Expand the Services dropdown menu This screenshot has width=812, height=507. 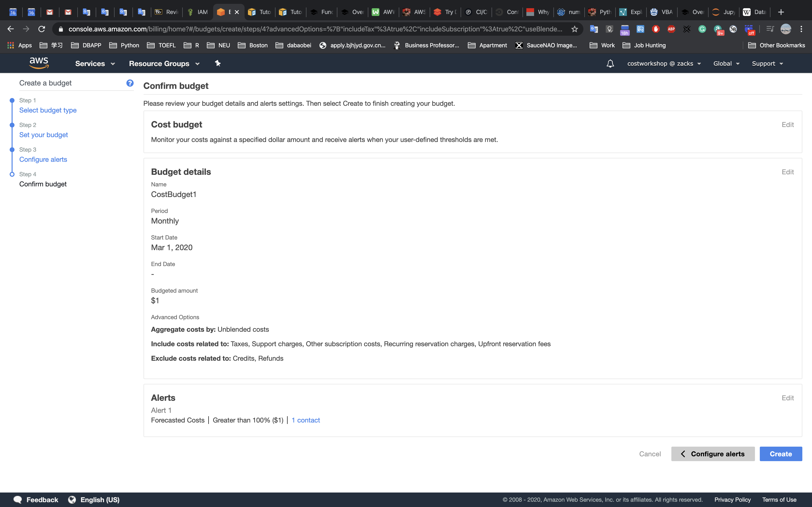(x=95, y=64)
